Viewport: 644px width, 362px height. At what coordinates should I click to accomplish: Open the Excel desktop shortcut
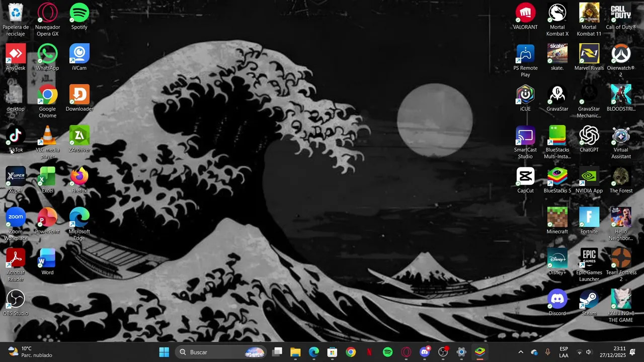[x=47, y=180]
